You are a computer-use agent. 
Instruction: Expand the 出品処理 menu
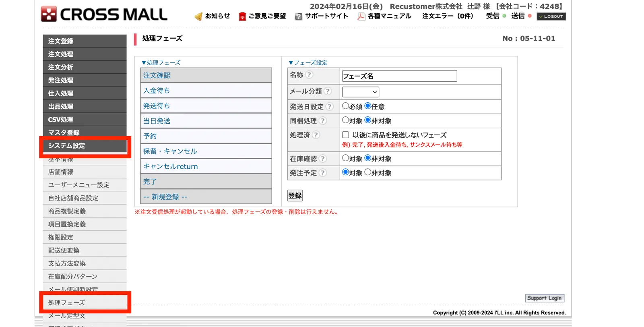tap(85, 106)
